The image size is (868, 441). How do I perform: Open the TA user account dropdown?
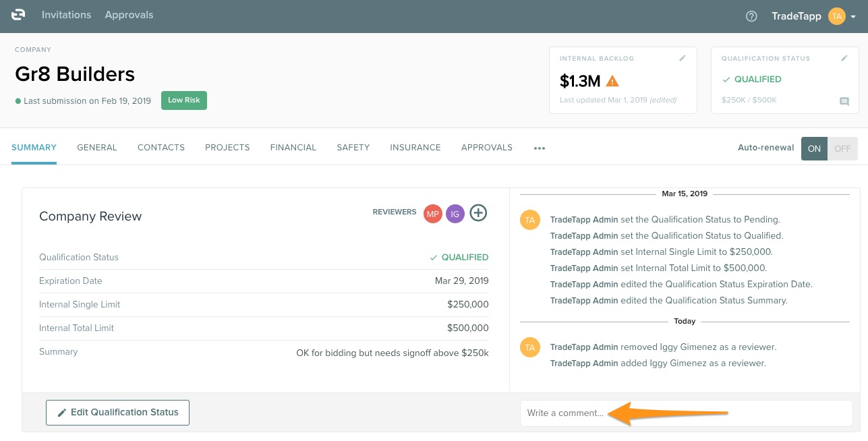842,16
